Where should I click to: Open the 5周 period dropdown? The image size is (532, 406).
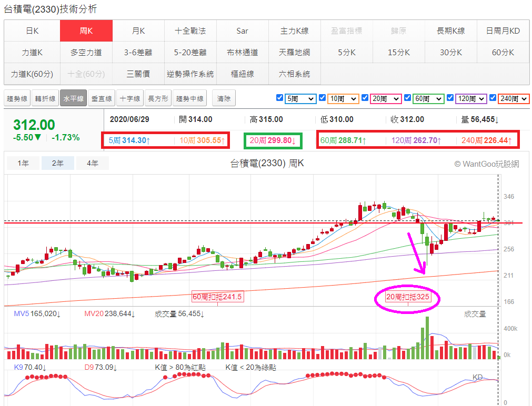click(300, 99)
